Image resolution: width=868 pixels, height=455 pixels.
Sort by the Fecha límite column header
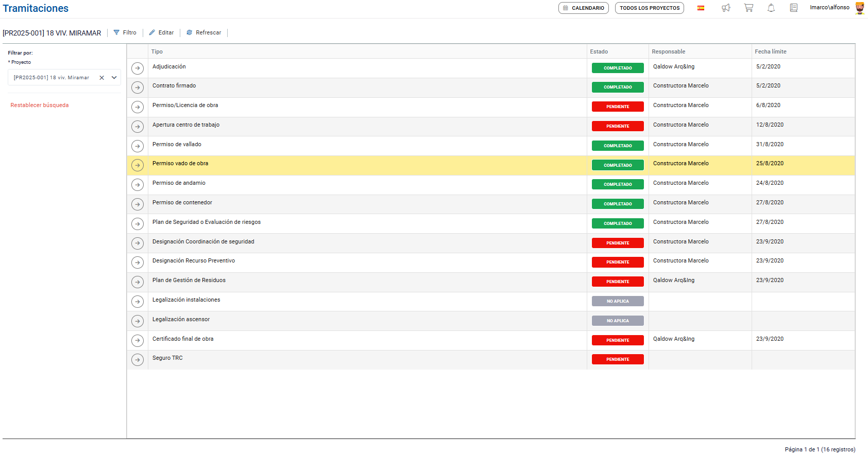[770, 51]
